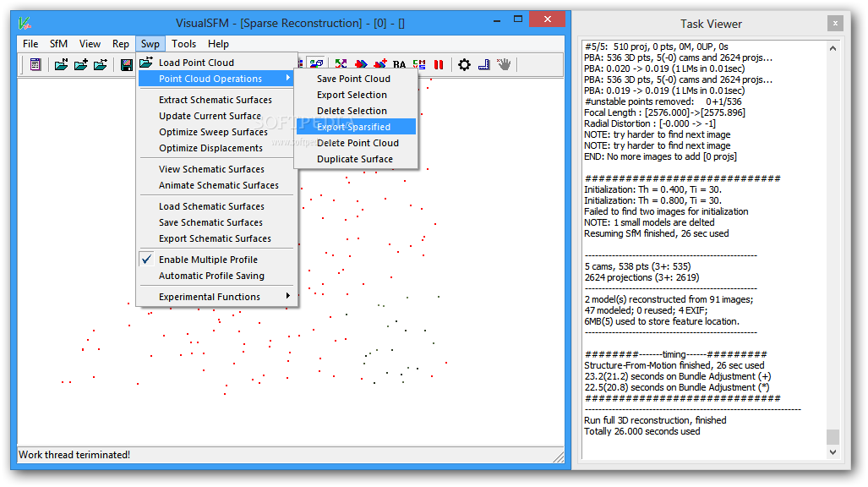868x487 pixels.
Task: Choose Animate Schematic Surfaces
Action: click(x=217, y=185)
